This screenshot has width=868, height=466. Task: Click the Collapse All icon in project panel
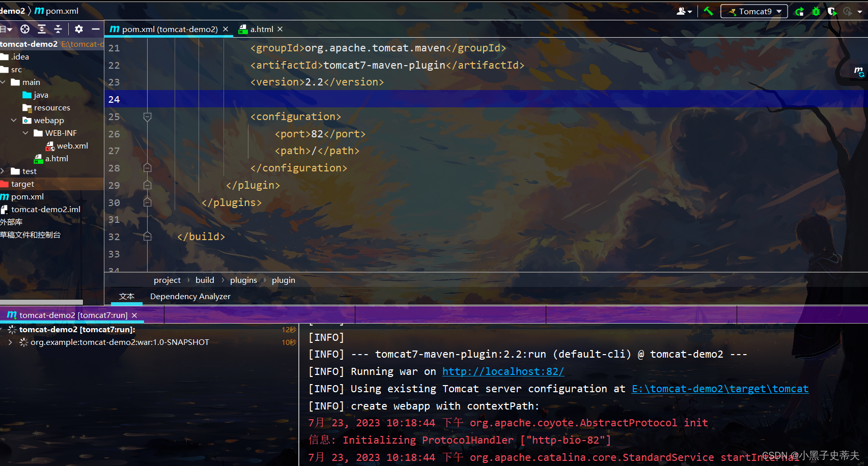coord(58,29)
